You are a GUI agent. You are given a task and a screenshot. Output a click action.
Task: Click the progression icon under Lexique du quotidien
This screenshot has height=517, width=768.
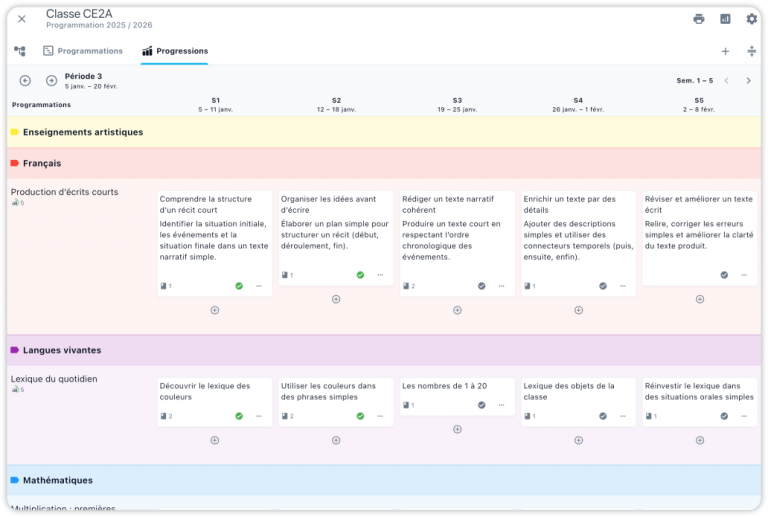pos(18,390)
